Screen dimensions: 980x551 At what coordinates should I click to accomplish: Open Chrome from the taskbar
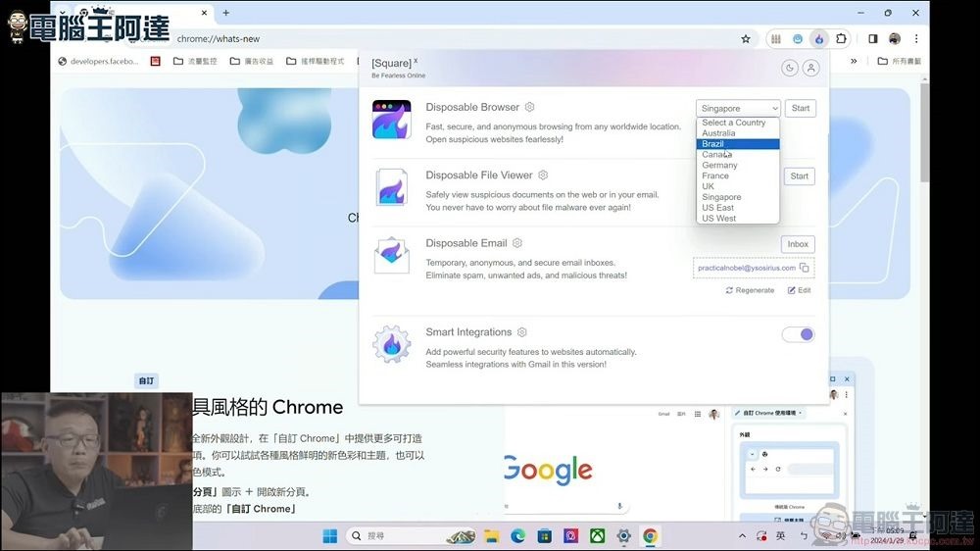pyautogui.click(x=650, y=536)
